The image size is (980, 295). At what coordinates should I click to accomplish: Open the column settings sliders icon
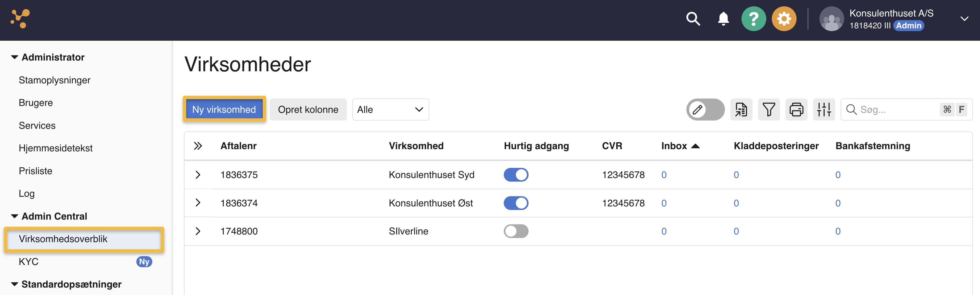coord(824,110)
